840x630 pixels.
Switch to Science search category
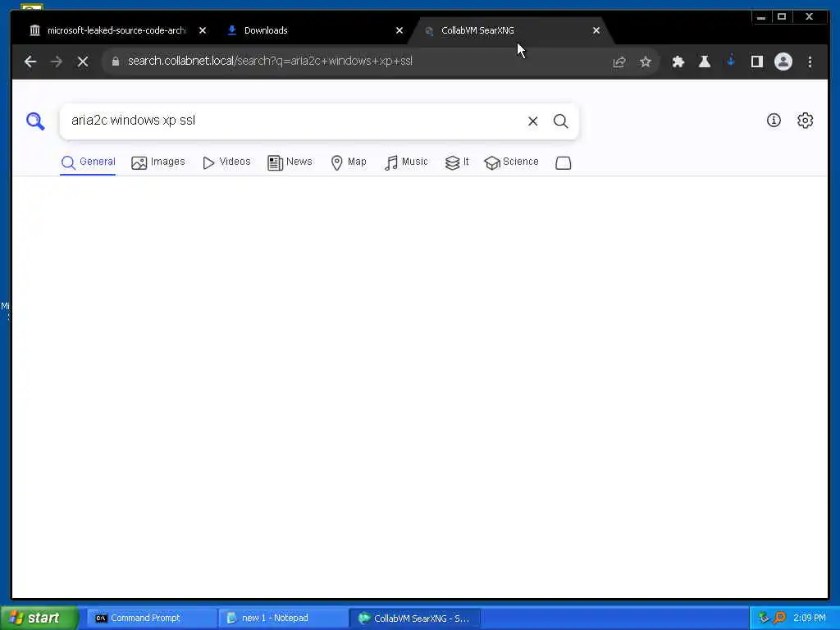[511, 162]
